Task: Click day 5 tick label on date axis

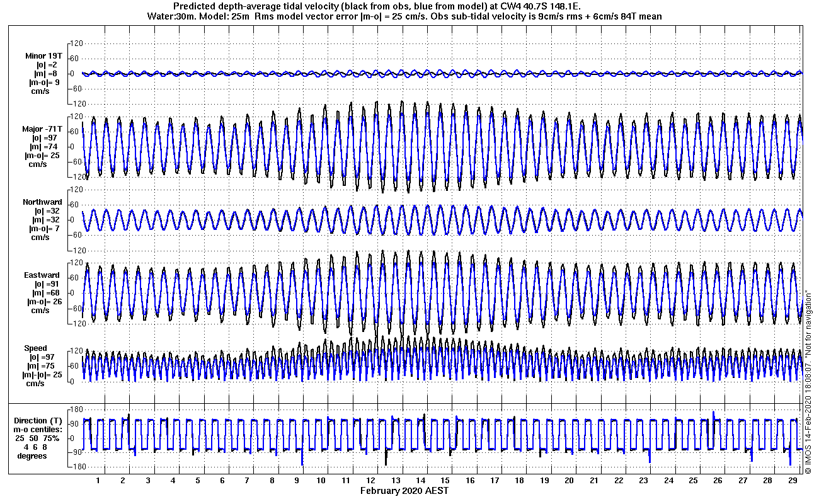Action: tap(197, 481)
